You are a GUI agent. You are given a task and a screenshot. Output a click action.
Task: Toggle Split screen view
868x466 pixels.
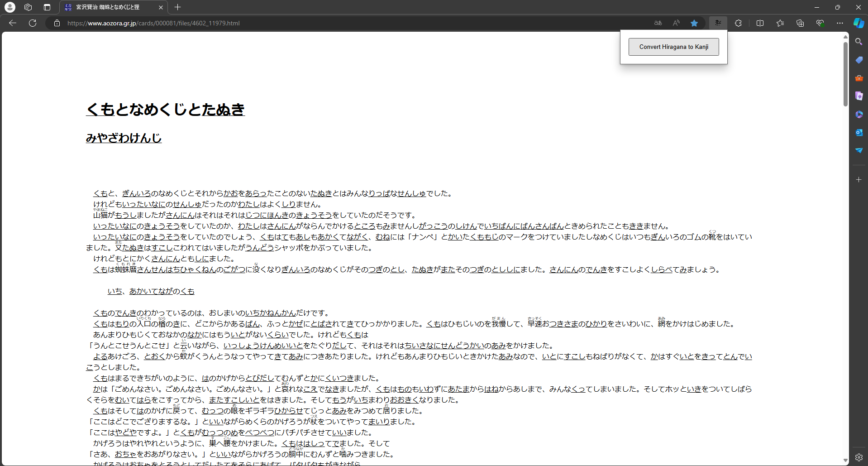tap(760, 23)
